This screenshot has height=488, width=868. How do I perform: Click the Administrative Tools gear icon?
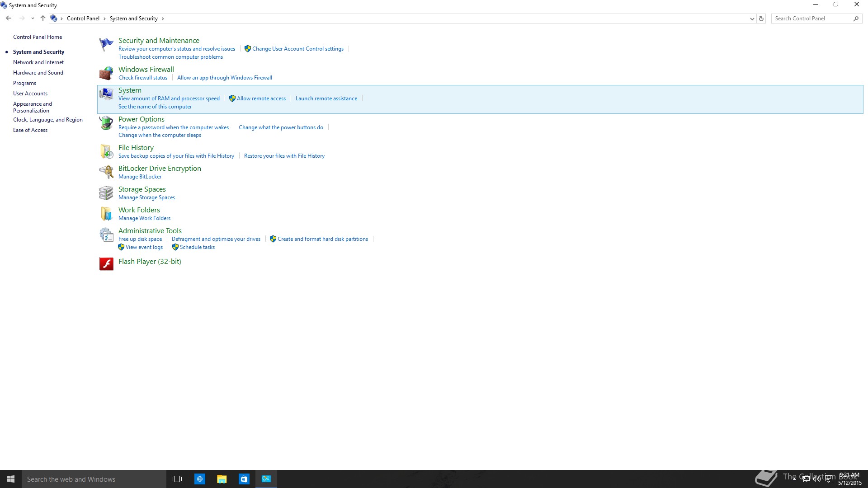106,235
